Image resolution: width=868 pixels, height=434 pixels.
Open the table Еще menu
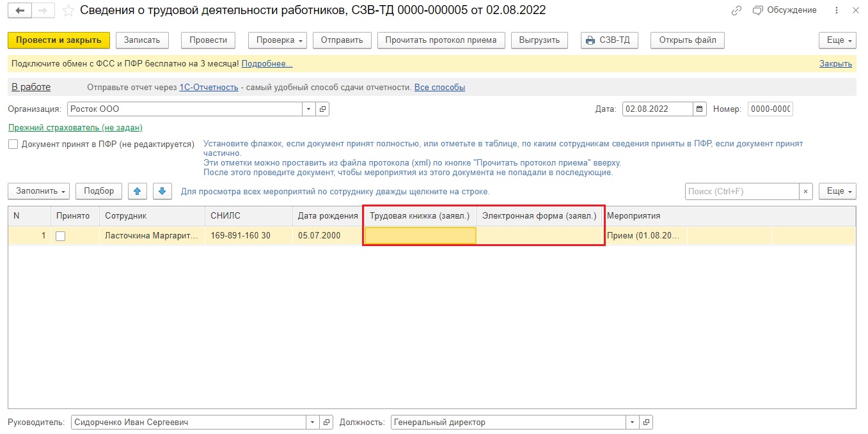pos(837,191)
